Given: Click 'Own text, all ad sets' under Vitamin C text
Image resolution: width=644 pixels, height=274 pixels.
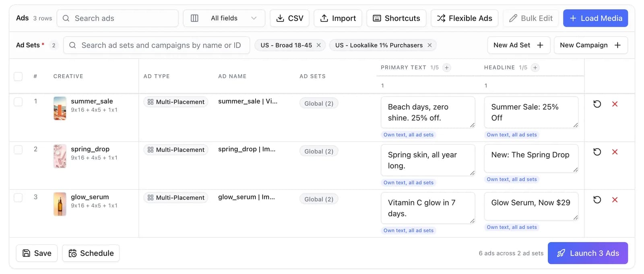Looking at the screenshot, I should click(x=409, y=231).
